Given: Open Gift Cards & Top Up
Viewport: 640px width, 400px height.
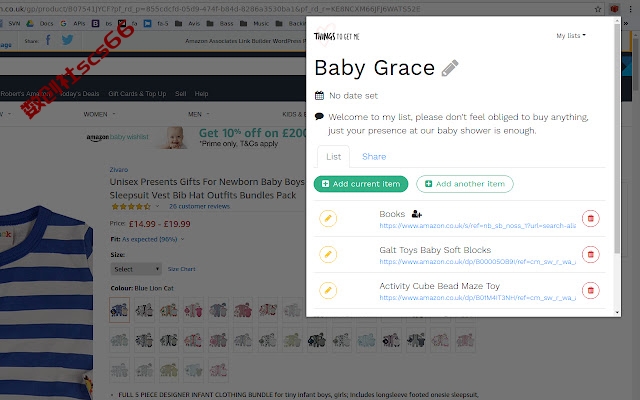Looking at the screenshot, I should (137, 93).
